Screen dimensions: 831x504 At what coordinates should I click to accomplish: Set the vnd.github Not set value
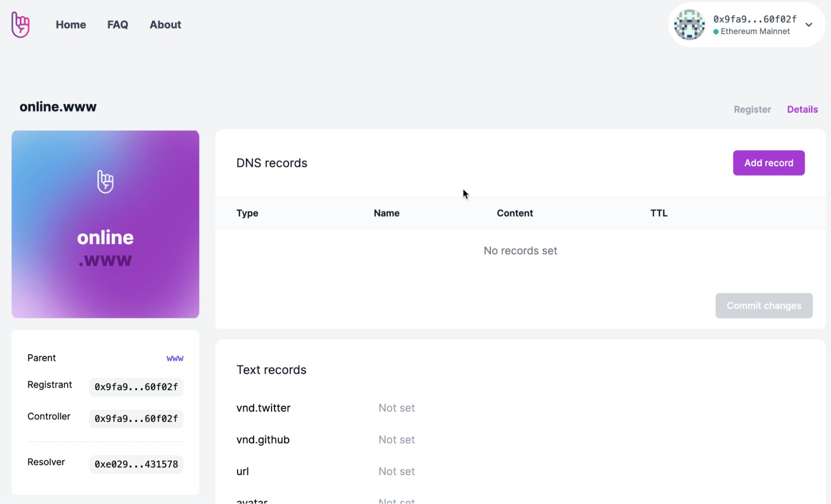[x=396, y=440]
